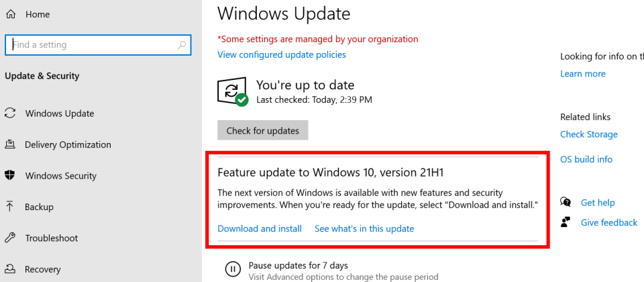
Task: Click the pause updates icon
Action: tap(232, 270)
